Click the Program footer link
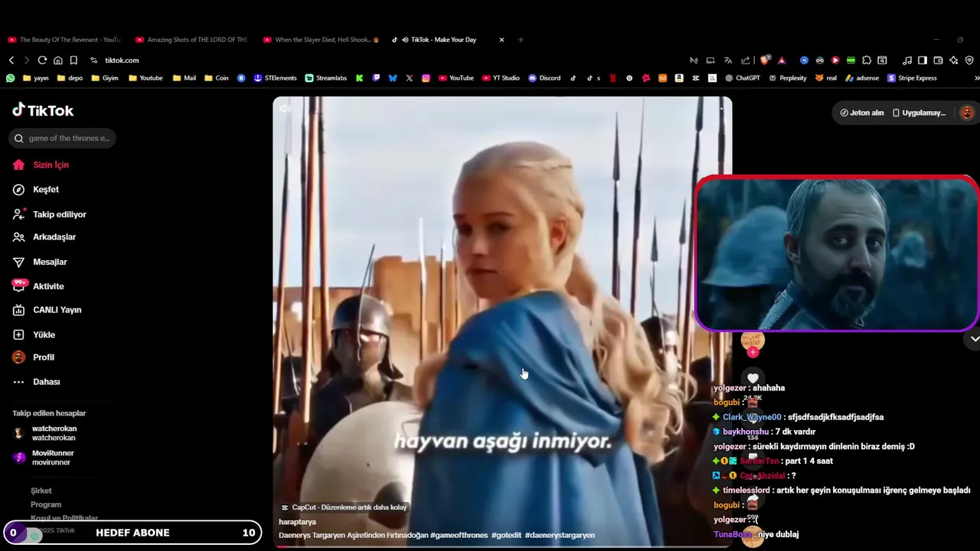Viewport: 980px width, 551px height. coord(46,504)
